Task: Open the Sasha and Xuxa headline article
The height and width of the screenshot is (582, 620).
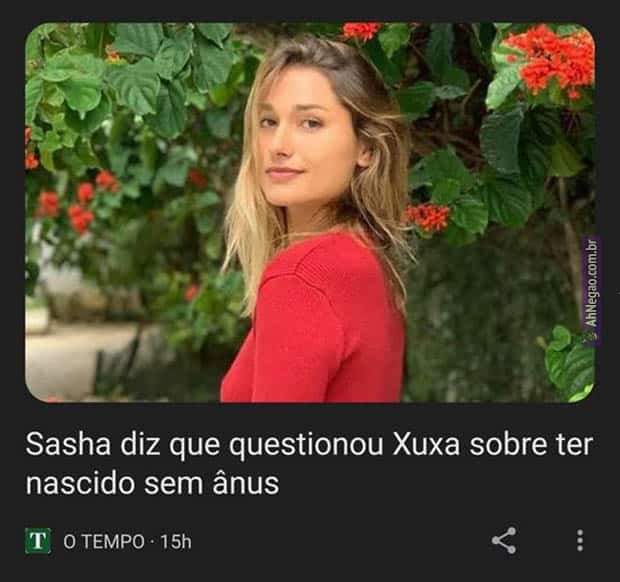Action: [309, 464]
